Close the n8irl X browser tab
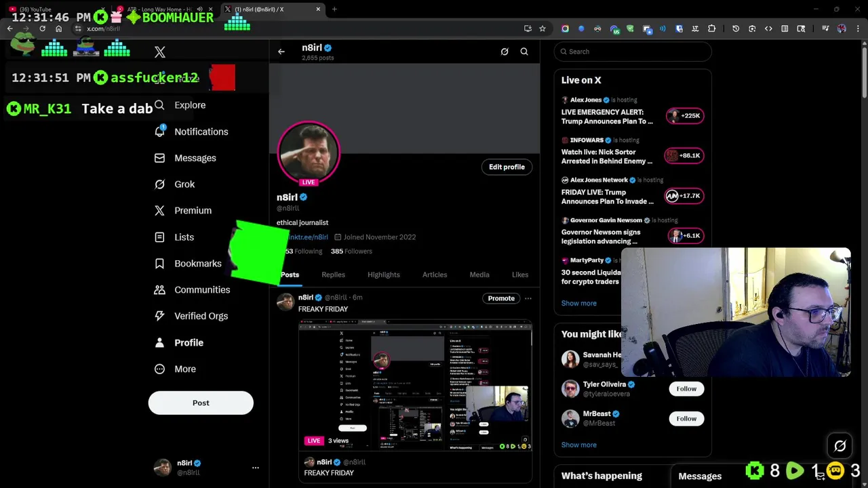The height and width of the screenshot is (488, 868). (318, 9)
